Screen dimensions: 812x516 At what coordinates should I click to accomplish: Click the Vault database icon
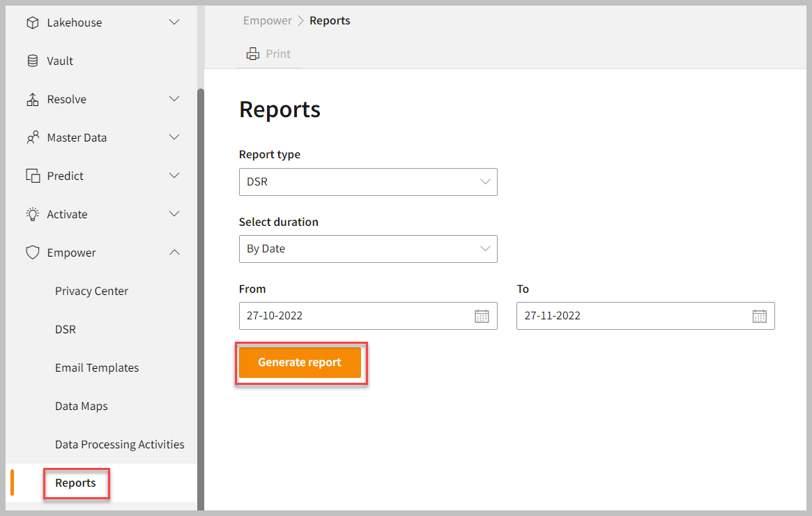click(32, 61)
